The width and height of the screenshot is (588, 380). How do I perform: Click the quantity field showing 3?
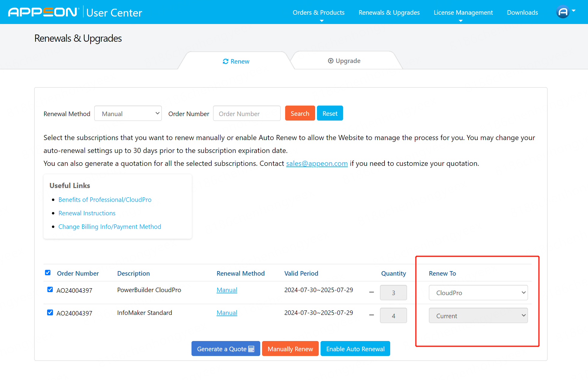pos(393,293)
